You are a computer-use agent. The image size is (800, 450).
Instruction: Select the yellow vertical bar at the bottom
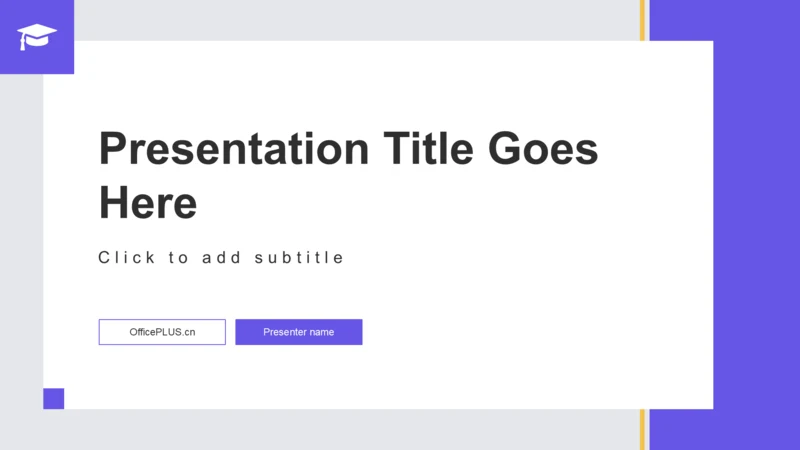click(642, 429)
